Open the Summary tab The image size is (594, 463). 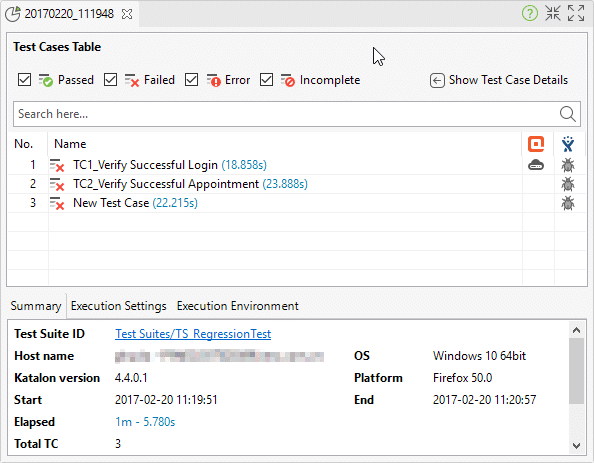36,306
